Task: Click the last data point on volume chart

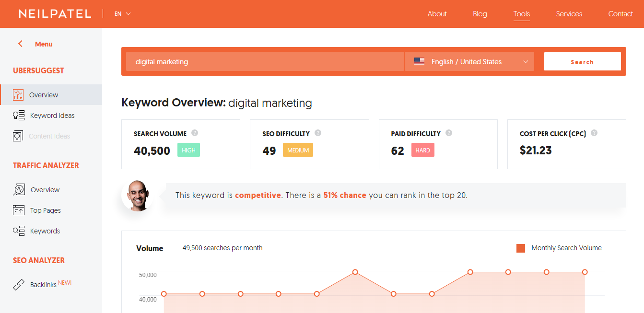Action: [x=585, y=272]
